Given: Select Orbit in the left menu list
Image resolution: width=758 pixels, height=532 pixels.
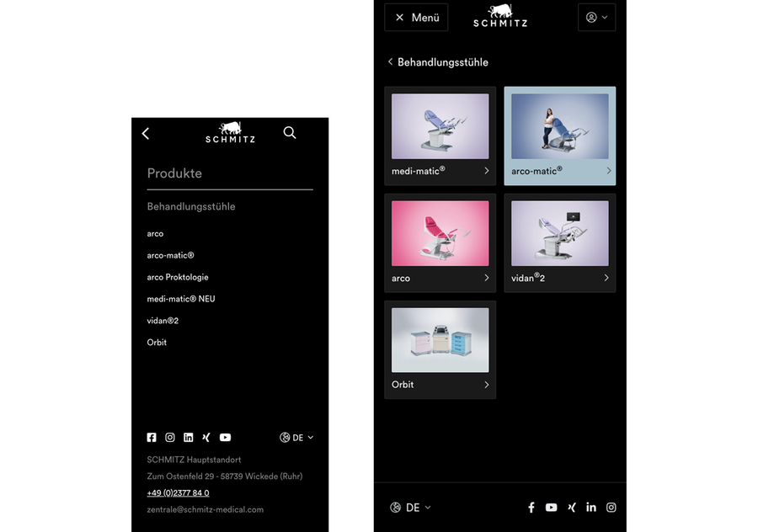Looking at the screenshot, I should click(x=157, y=342).
